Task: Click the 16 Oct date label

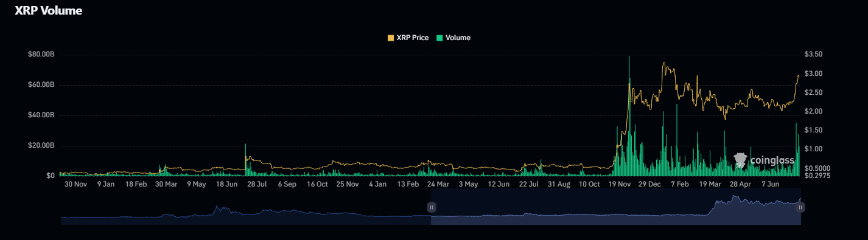Action: (317, 184)
